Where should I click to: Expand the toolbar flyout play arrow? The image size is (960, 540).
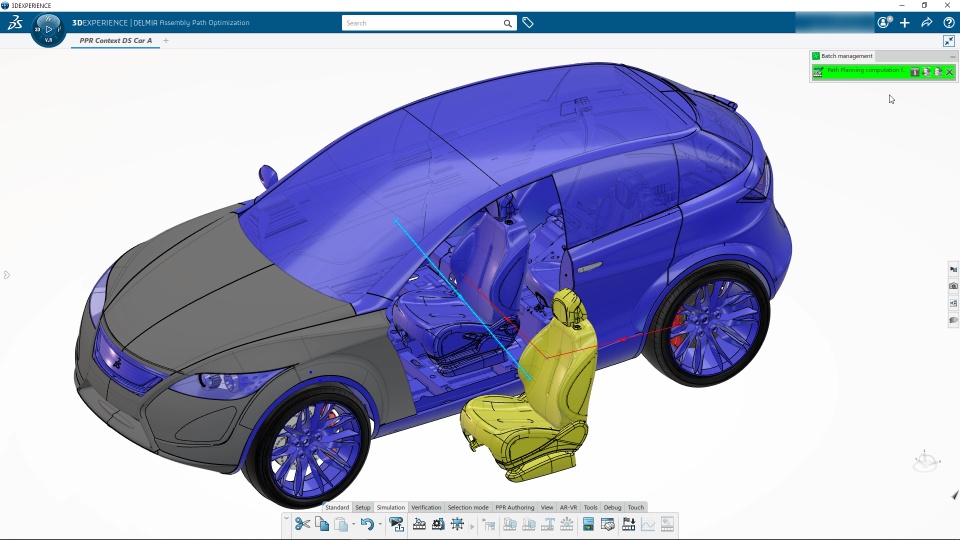tap(471, 526)
